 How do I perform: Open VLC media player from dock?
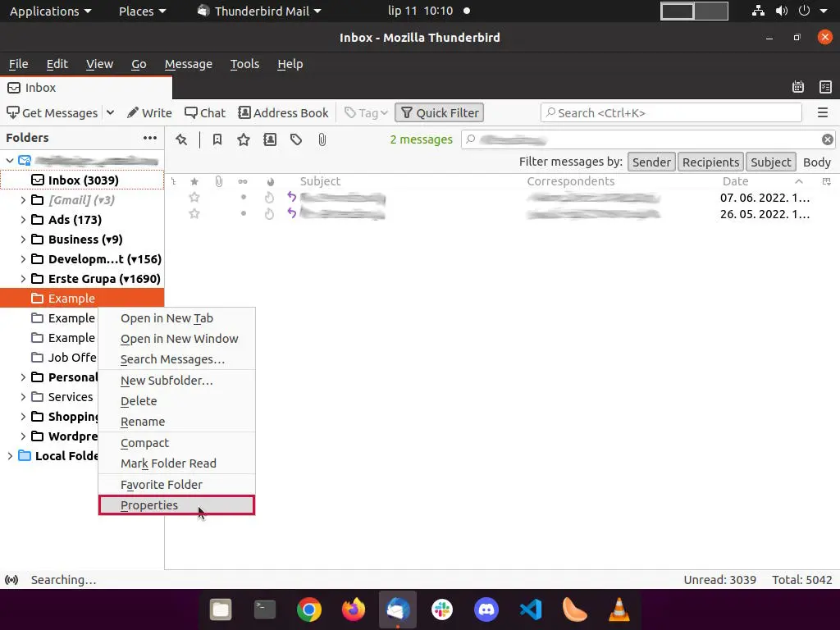pyautogui.click(x=619, y=609)
